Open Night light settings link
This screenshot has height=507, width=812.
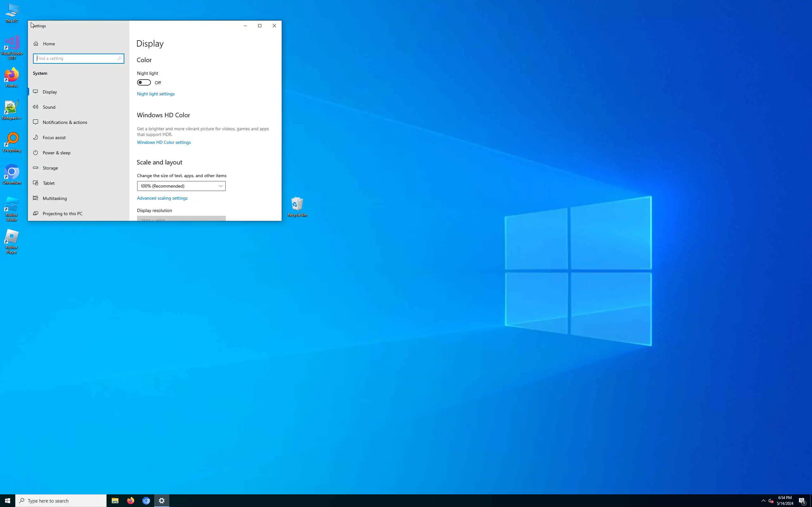(x=156, y=94)
